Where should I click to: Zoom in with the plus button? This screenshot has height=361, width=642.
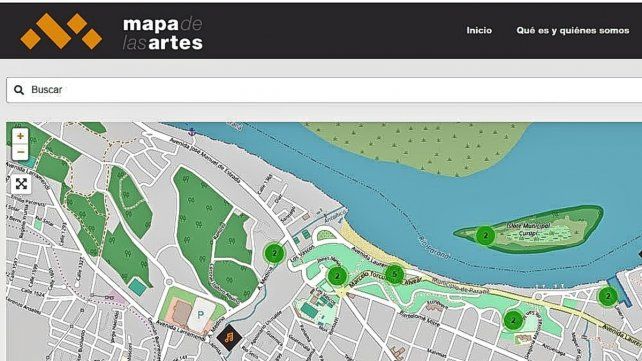pyautogui.click(x=20, y=136)
